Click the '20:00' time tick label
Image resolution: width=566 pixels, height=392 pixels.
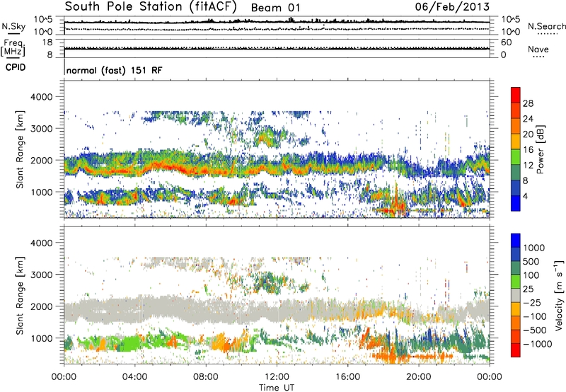tap(419, 377)
